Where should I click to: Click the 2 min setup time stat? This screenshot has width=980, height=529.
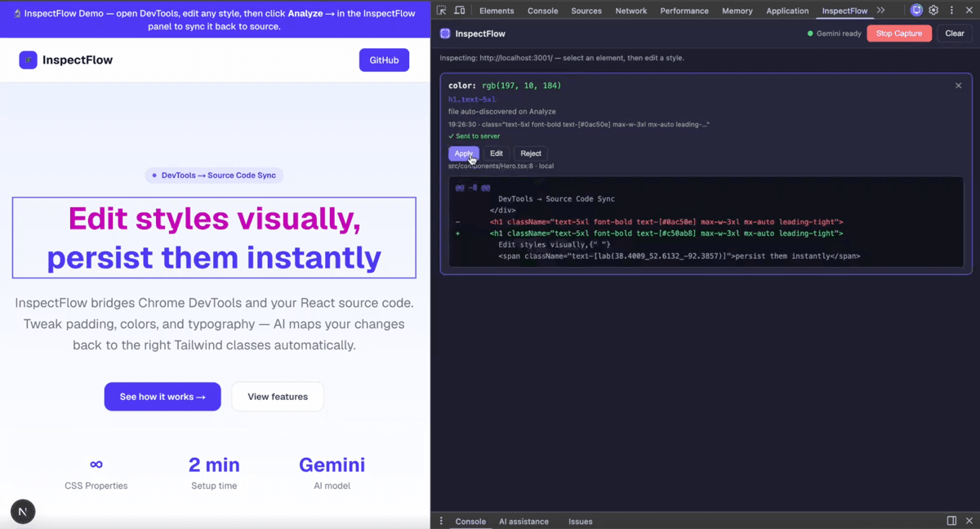[214, 473]
